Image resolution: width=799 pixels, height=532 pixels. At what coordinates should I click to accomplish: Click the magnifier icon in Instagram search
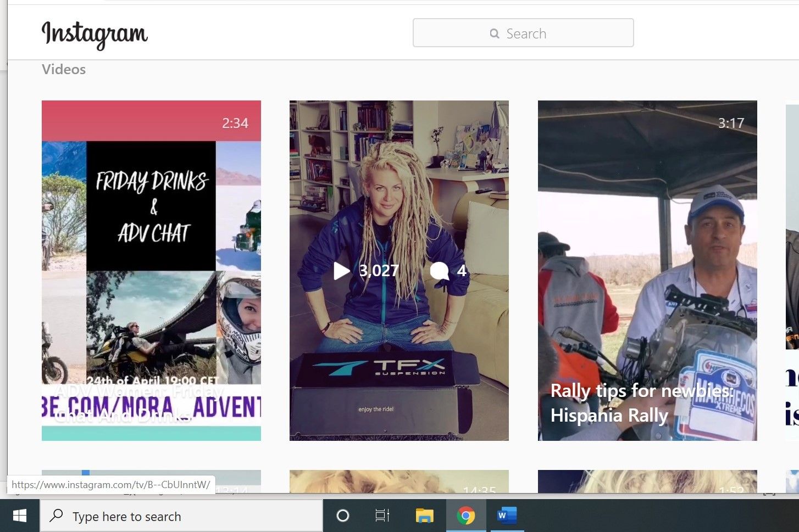pyautogui.click(x=495, y=33)
